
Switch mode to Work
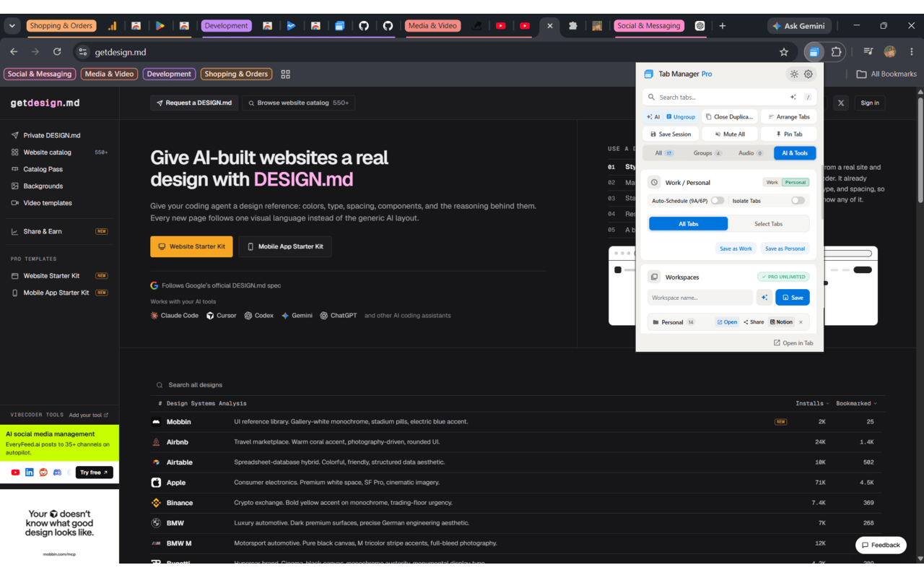772,183
